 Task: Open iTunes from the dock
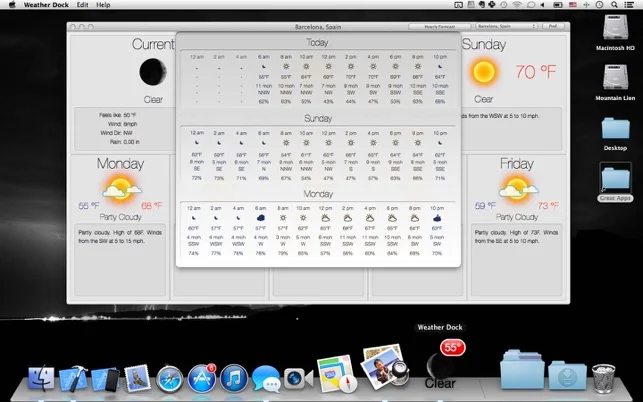(x=234, y=378)
